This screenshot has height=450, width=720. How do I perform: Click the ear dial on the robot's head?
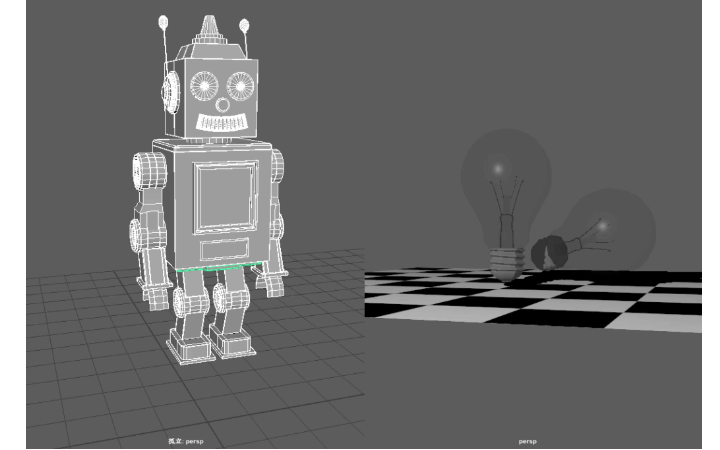coord(169,91)
